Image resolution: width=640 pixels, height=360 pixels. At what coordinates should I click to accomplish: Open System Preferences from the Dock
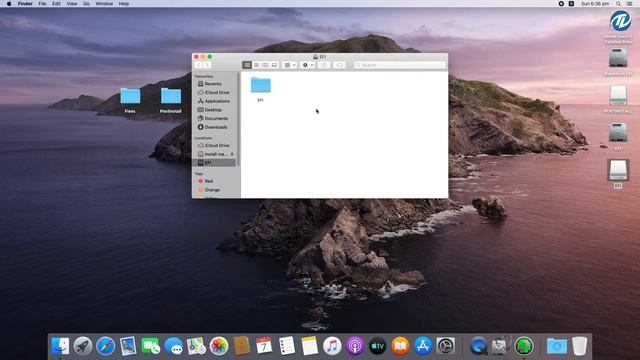(446, 346)
